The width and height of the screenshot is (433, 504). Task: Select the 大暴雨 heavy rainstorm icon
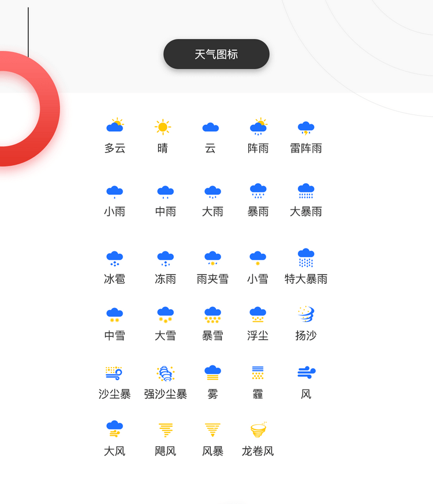coord(306,191)
